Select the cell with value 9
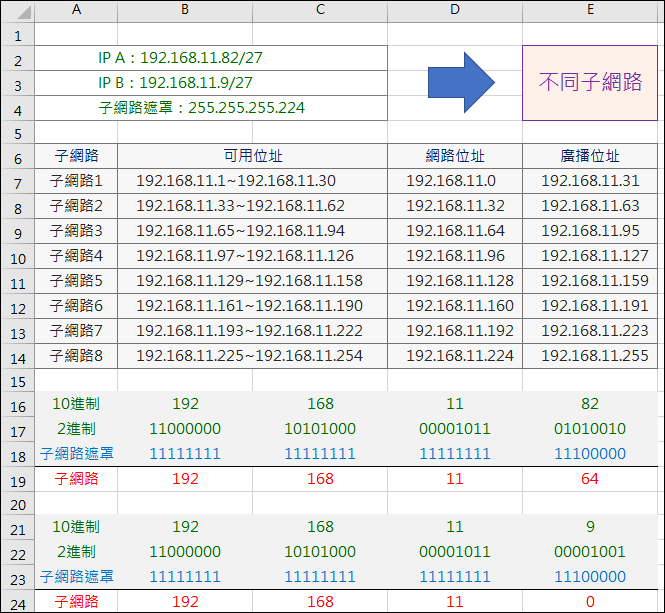Screen dimensions: 665x613 pos(590,527)
